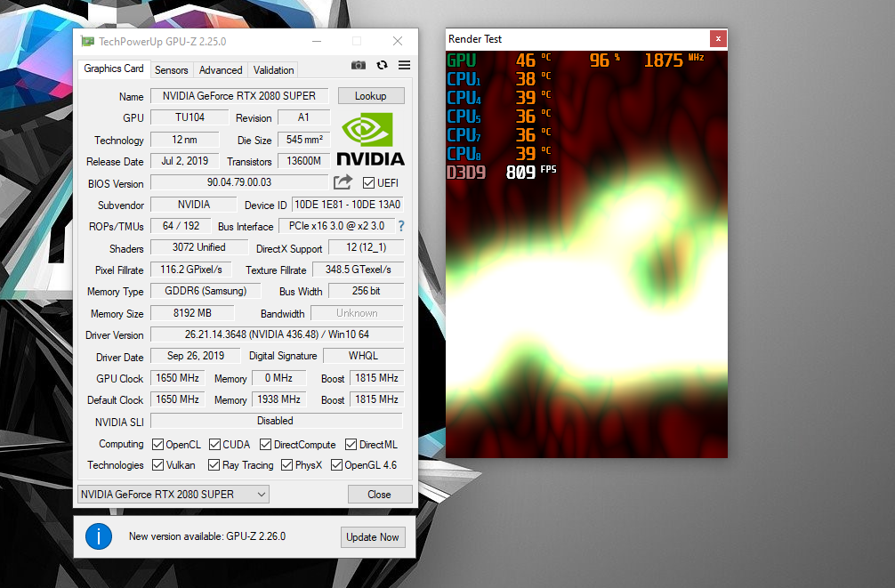Click the Lookup button
The height and width of the screenshot is (588, 895).
point(371,96)
